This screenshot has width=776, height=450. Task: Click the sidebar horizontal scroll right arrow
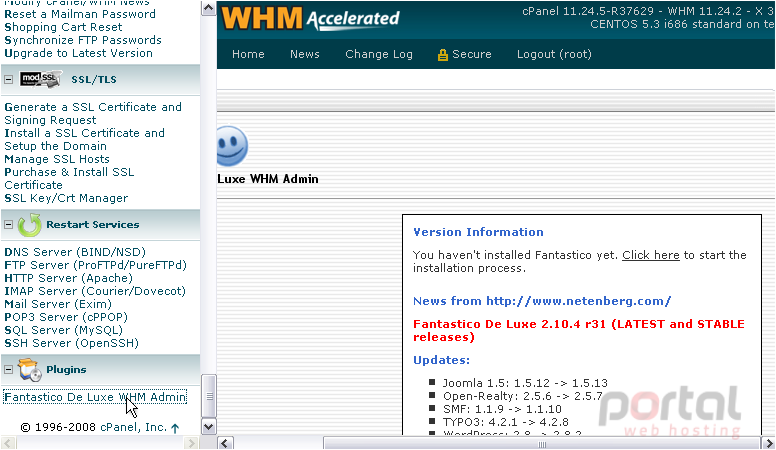191,443
